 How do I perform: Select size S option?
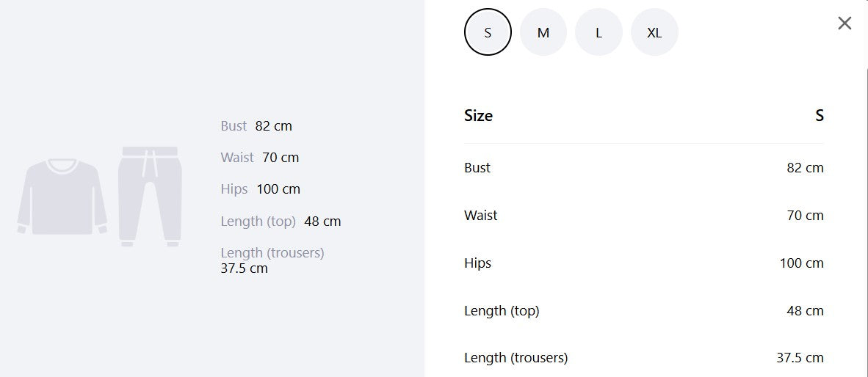pyautogui.click(x=488, y=32)
